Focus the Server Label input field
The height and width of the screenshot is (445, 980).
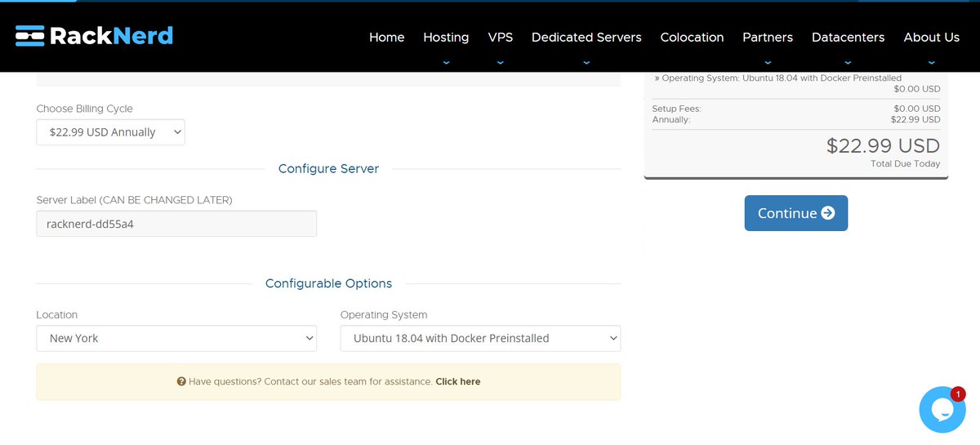click(x=176, y=224)
